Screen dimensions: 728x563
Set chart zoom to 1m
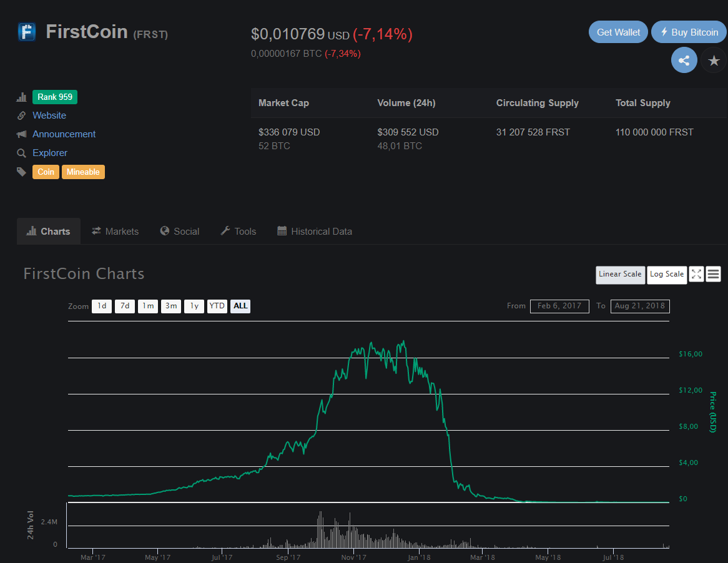tap(148, 306)
